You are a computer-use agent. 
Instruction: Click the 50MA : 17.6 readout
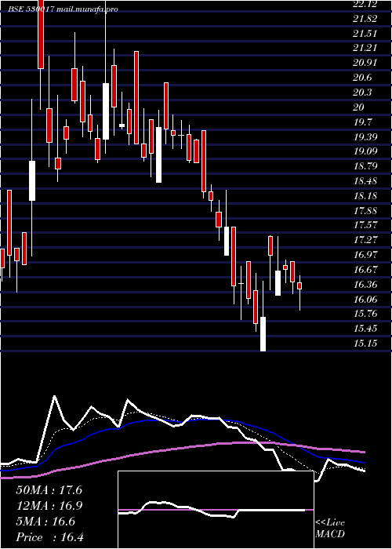(49, 490)
